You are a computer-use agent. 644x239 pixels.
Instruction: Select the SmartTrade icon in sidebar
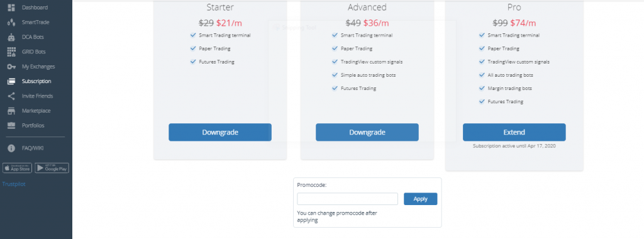[x=11, y=22]
